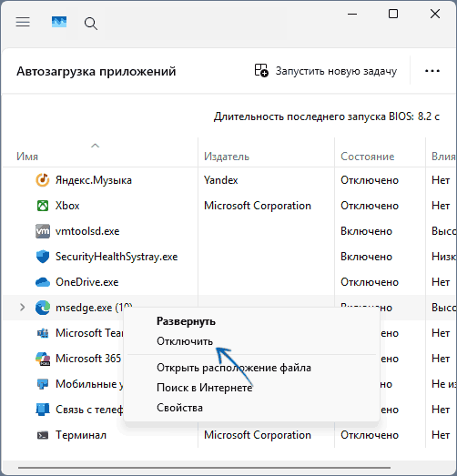Click Microsoft Corporation in the Xbox row
The width and height of the screenshot is (457, 476).
coord(258,206)
